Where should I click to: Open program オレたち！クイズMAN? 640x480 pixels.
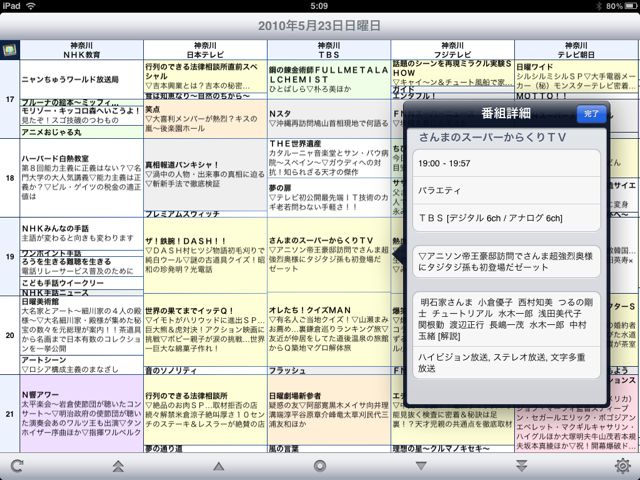click(x=329, y=330)
